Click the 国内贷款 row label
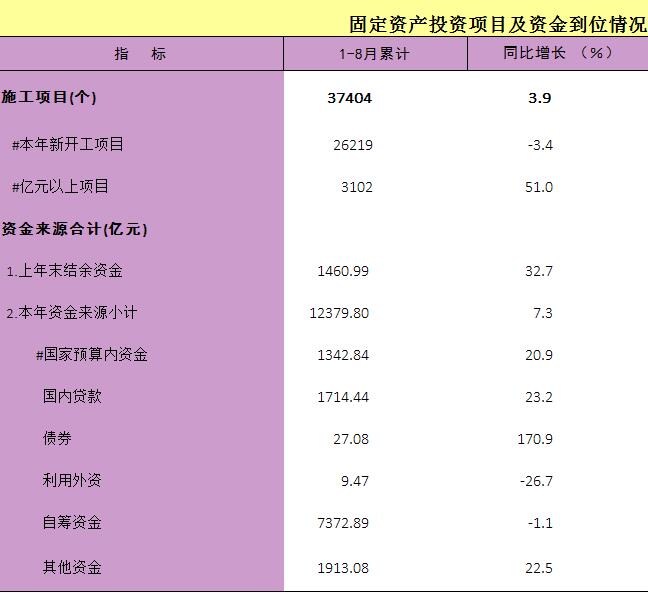648x594 pixels. click(x=72, y=396)
